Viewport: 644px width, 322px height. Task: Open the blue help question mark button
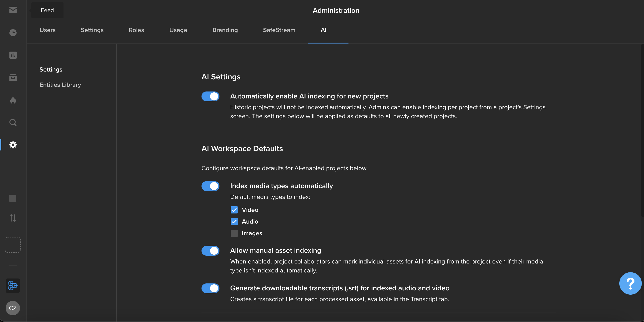click(630, 283)
